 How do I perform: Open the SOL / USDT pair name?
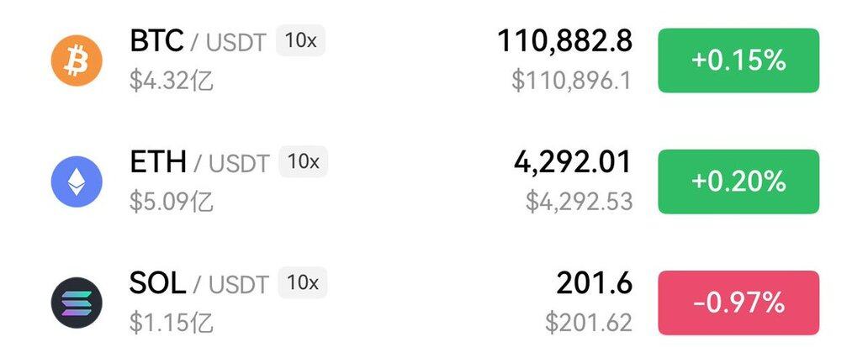[198, 284]
